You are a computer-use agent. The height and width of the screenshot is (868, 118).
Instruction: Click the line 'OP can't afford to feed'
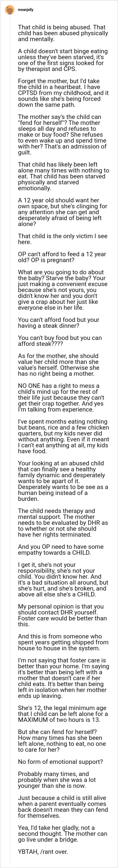click(x=63, y=257)
